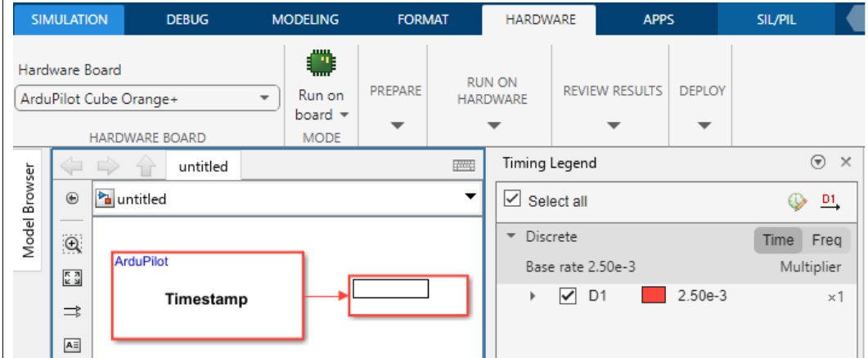Viewport: 868px width, 358px height.
Task: Toggle the Select all checkbox
Action: (x=513, y=200)
